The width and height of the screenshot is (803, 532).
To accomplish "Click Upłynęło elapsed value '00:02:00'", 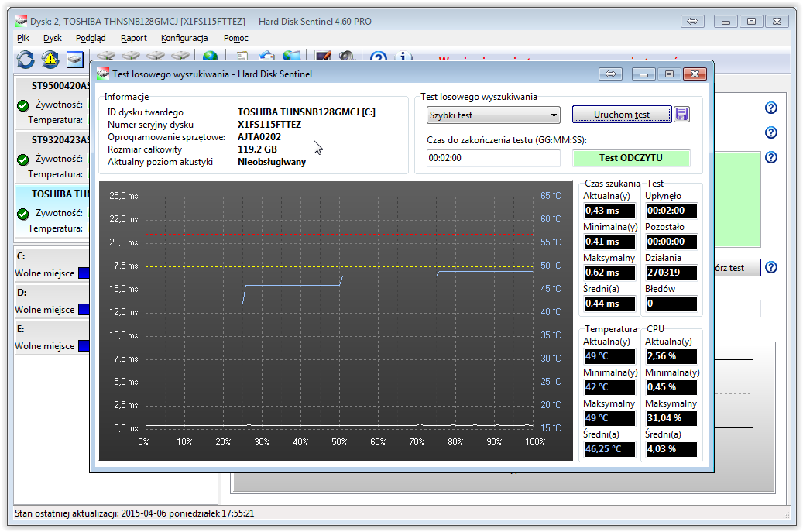I will pos(671,211).
